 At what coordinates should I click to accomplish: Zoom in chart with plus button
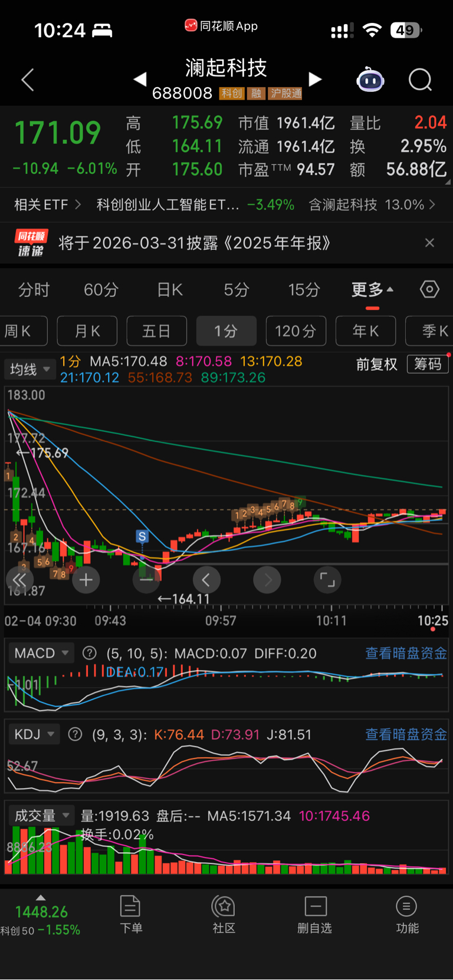click(x=86, y=580)
